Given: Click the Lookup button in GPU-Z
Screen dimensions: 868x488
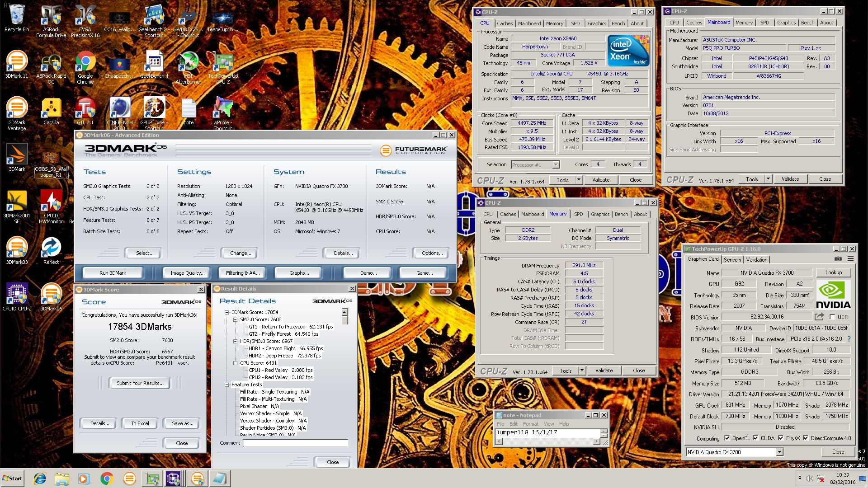Looking at the screenshot, I should (833, 272).
